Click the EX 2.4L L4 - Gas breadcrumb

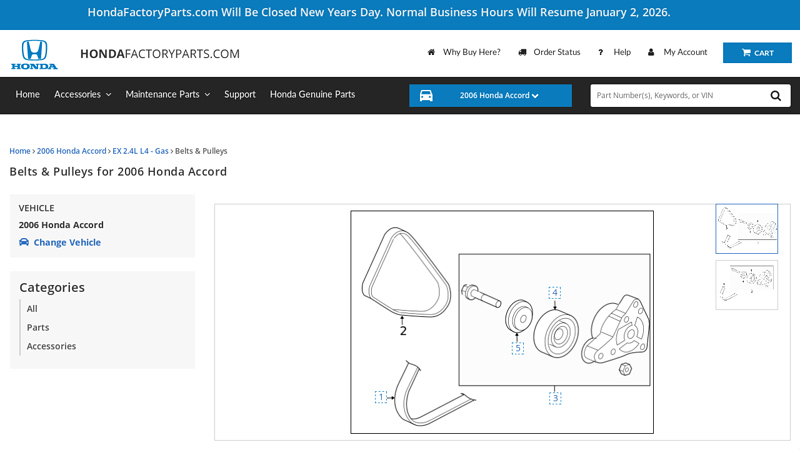click(140, 151)
